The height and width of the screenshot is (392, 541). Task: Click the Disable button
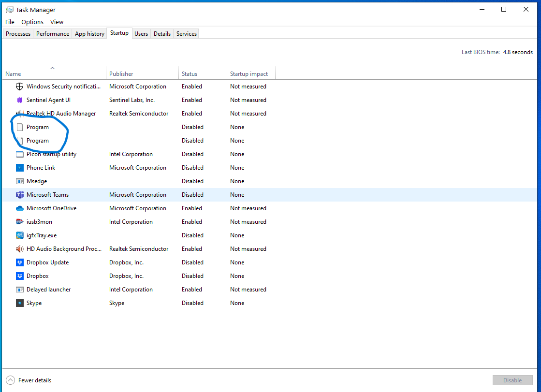[512, 380]
